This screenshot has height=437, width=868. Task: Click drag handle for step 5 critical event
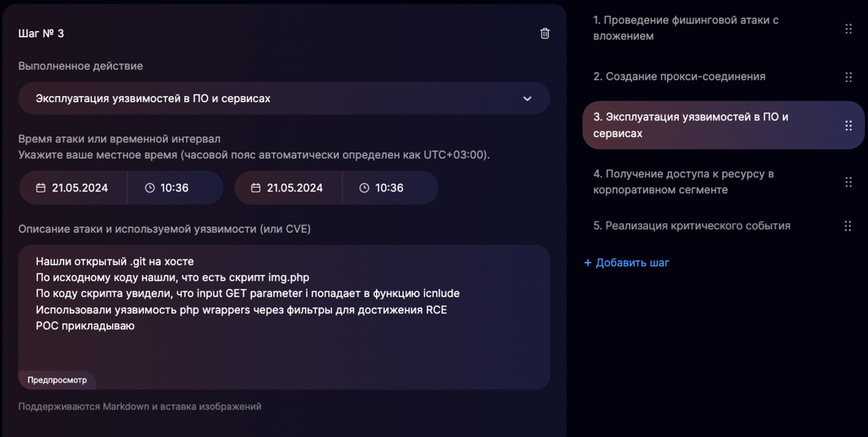848,226
